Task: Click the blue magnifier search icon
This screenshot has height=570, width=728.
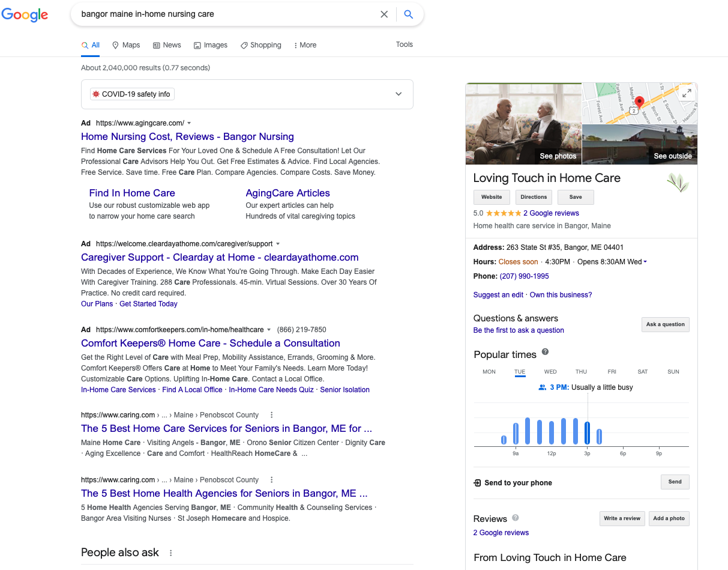Action: (409, 14)
